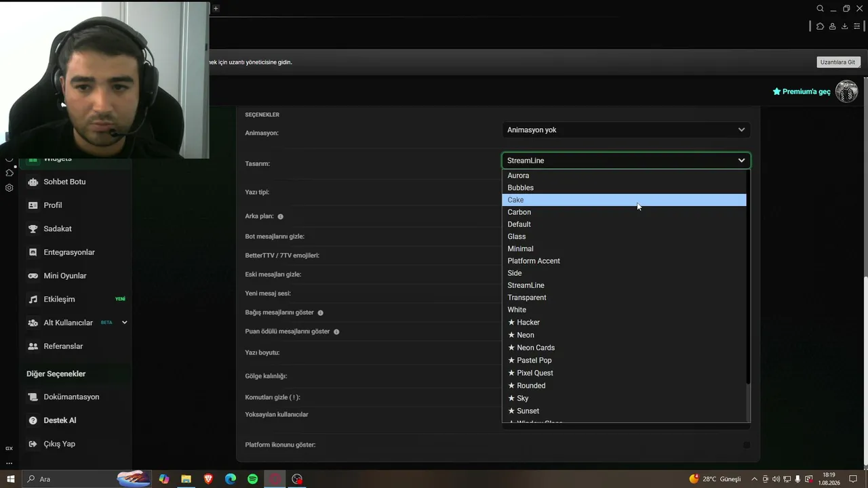Pick the premium Neon Cards design

[624, 348]
